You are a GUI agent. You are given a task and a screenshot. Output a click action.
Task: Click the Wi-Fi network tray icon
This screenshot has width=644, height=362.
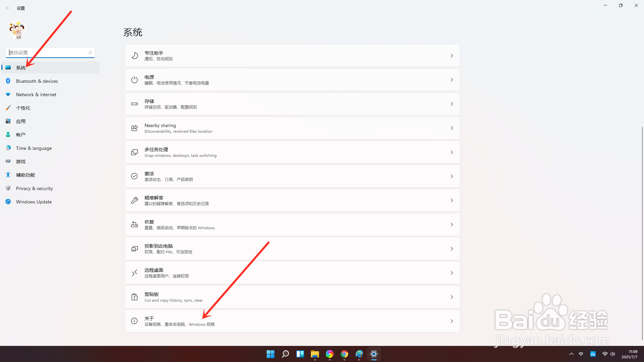pos(605,354)
